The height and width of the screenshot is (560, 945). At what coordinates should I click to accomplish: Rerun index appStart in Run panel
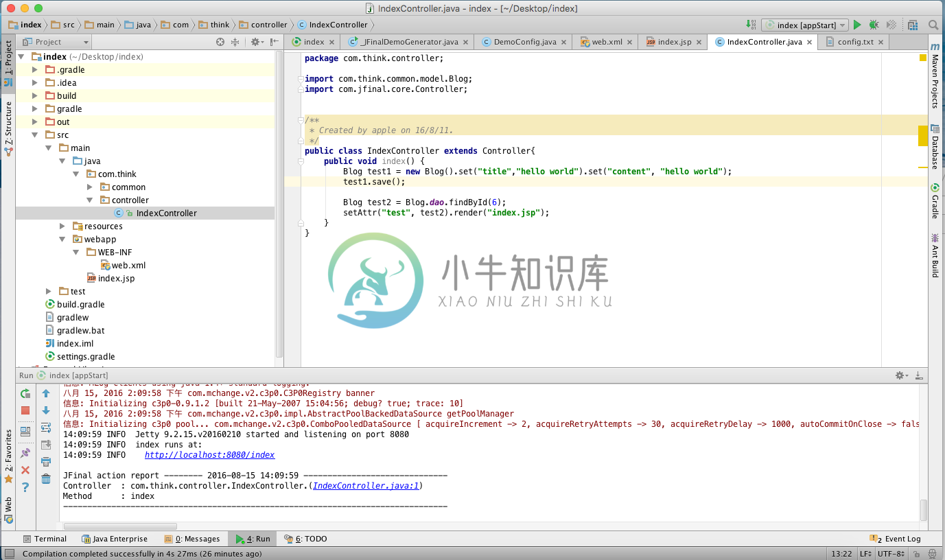click(25, 393)
